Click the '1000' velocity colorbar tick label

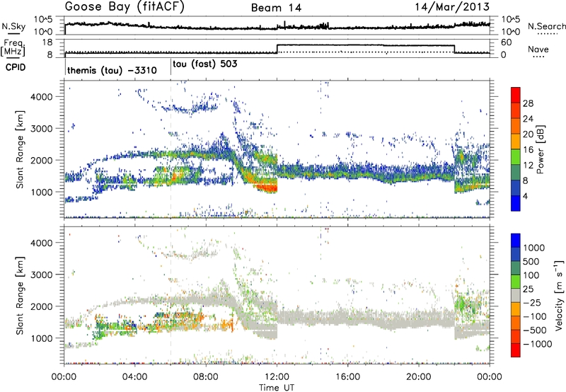point(534,248)
